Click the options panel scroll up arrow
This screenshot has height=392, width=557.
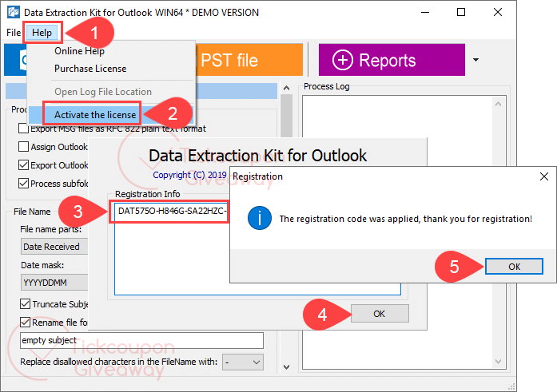(287, 88)
